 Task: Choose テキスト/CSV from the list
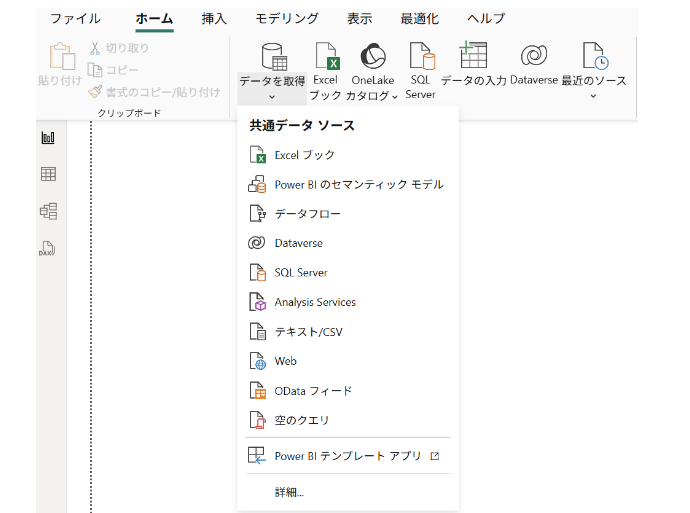[x=348, y=332]
